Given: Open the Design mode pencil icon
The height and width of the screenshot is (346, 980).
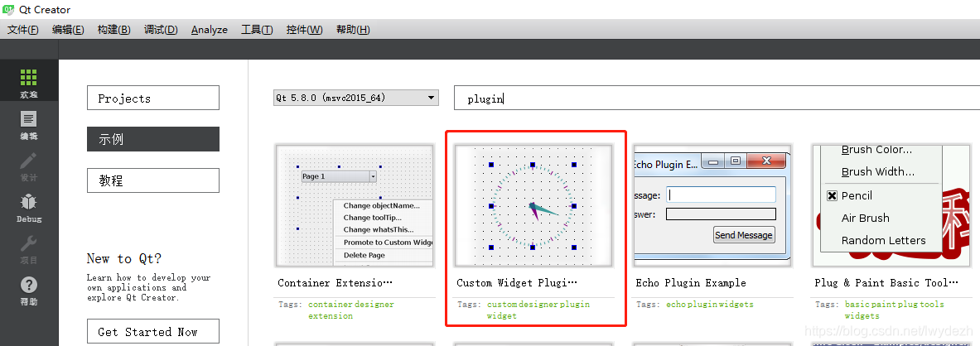Looking at the screenshot, I should pos(29,161).
